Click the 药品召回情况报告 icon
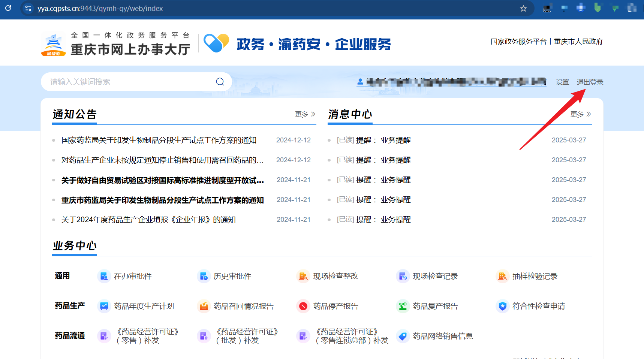 click(x=204, y=306)
